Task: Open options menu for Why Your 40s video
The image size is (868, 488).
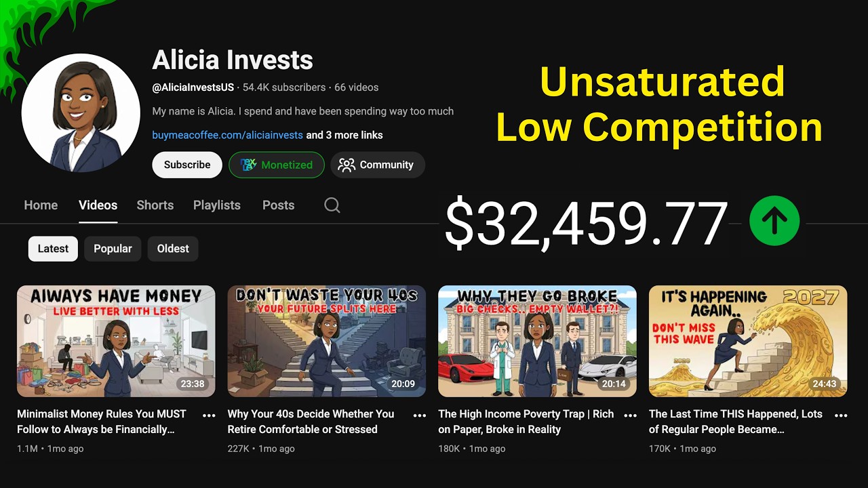Action: coord(420,415)
